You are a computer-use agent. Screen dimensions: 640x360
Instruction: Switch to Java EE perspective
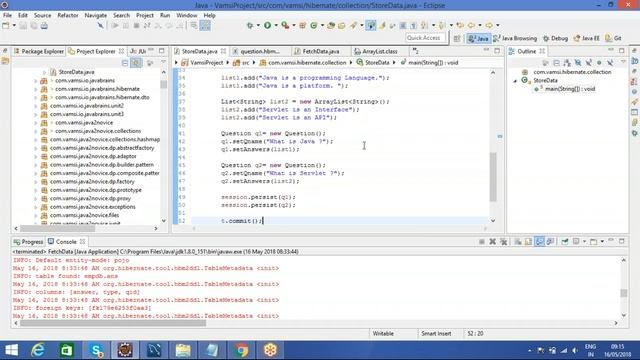(x=587, y=38)
